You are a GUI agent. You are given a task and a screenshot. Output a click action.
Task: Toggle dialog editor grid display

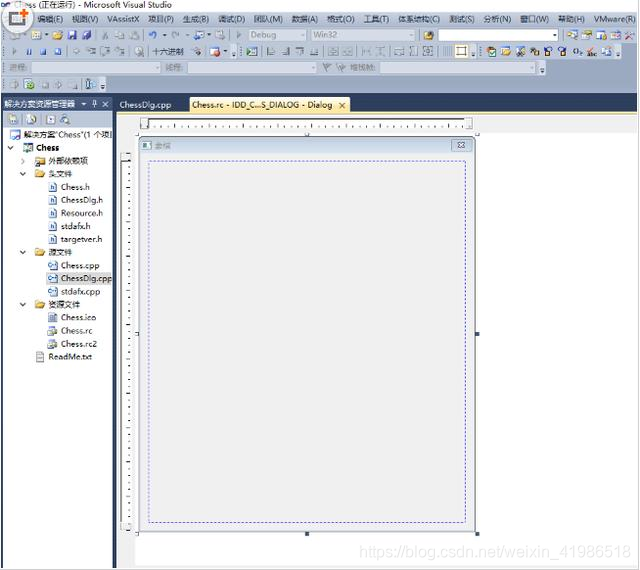tap(447, 51)
